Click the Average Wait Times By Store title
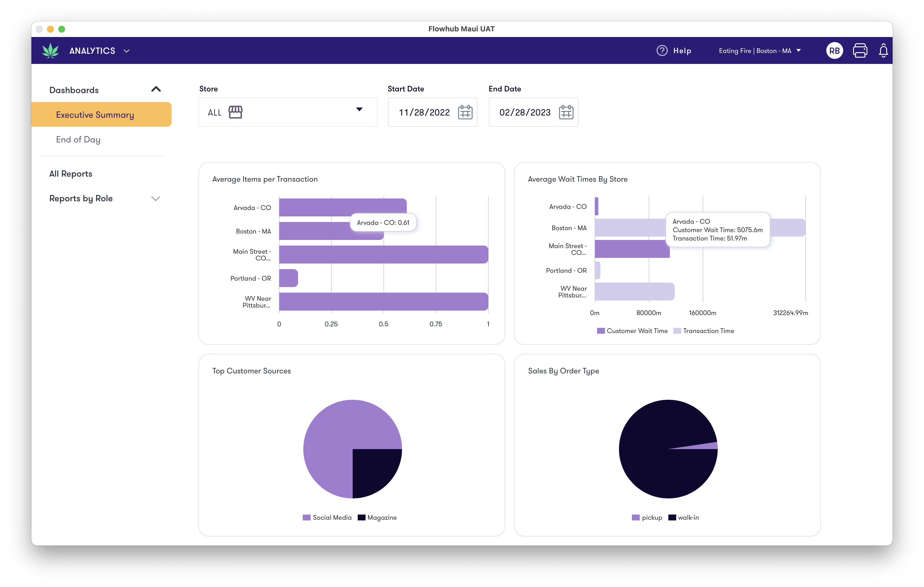Viewport: 924px width, 587px height. (x=577, y=179)
